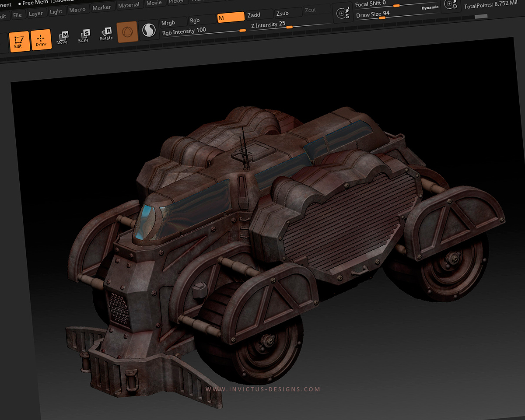Screen dimensions: 525x420
Task: Toggle the Dynamic draw size option
Action: (430, 7)
